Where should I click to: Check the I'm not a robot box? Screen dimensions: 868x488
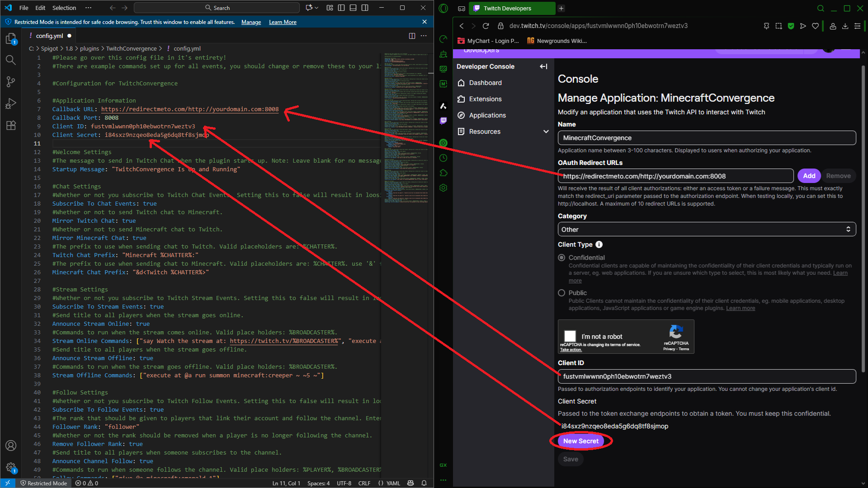pos(570,336)
